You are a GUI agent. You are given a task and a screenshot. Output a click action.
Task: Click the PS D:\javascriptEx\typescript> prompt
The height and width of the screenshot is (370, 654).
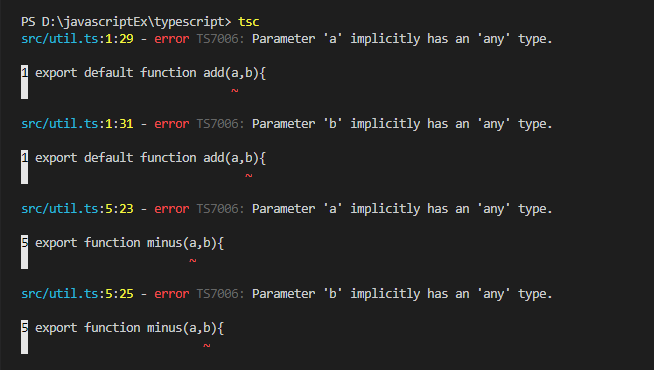point(126,22)
